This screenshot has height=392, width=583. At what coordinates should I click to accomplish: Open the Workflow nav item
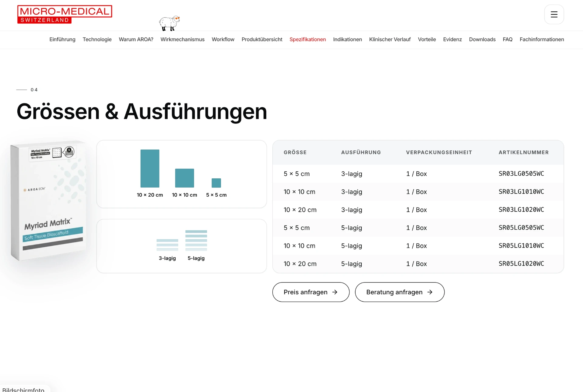(223, 39)
